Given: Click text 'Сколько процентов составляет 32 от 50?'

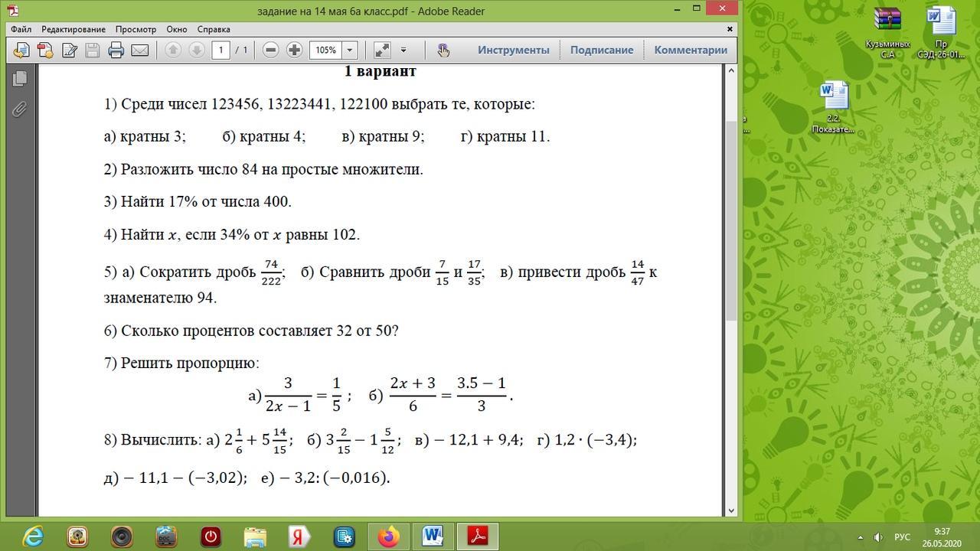Looking at the screenshot, I should click(260, 331).
